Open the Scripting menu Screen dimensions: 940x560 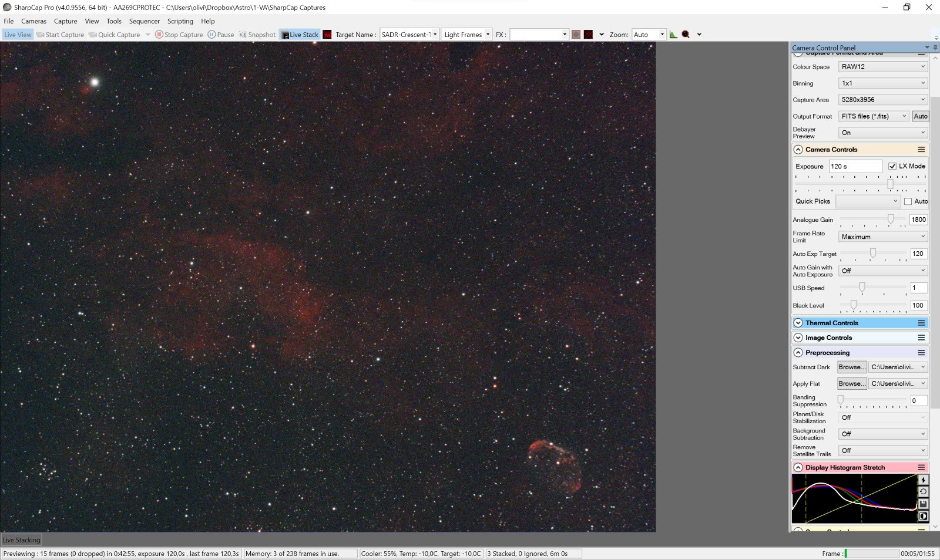[180, 21]
